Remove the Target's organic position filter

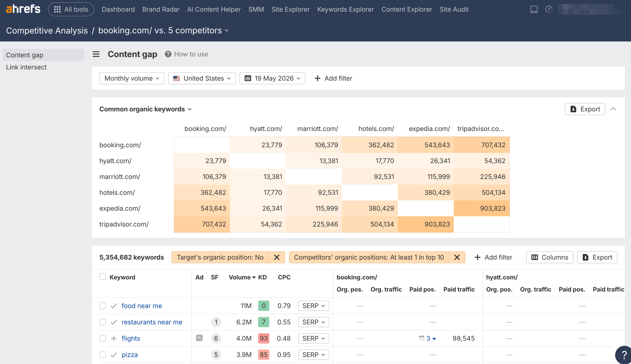click(277, 257)
